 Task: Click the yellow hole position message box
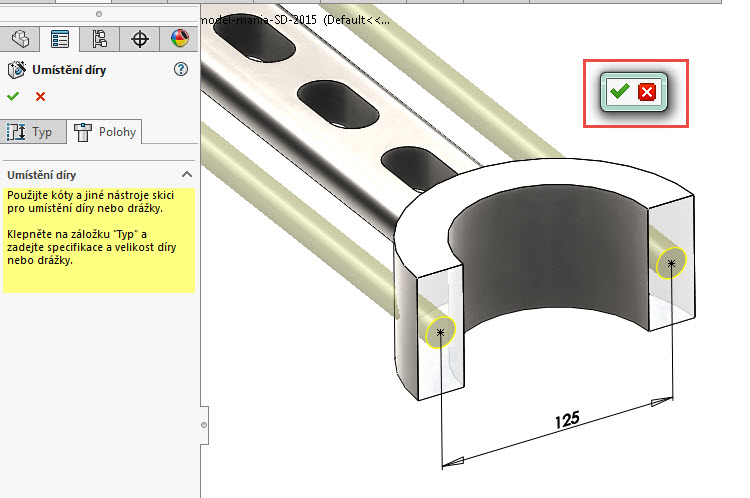pos(98,238)
